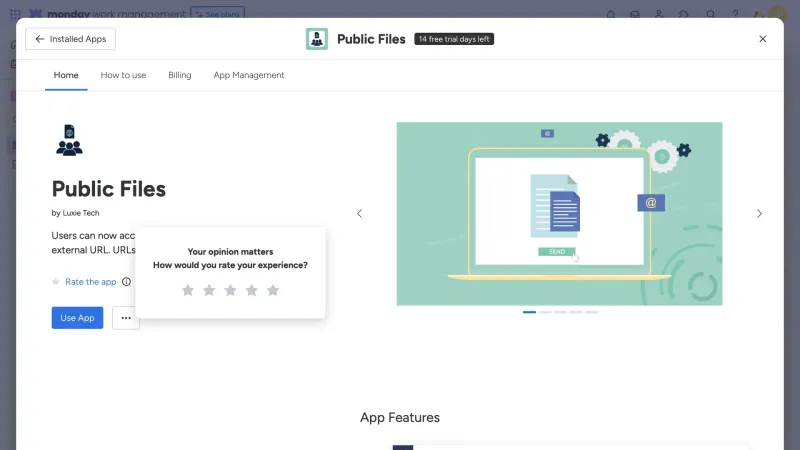
Task: Open apps puzzle icon in background header
Action: tap(684, 14)
